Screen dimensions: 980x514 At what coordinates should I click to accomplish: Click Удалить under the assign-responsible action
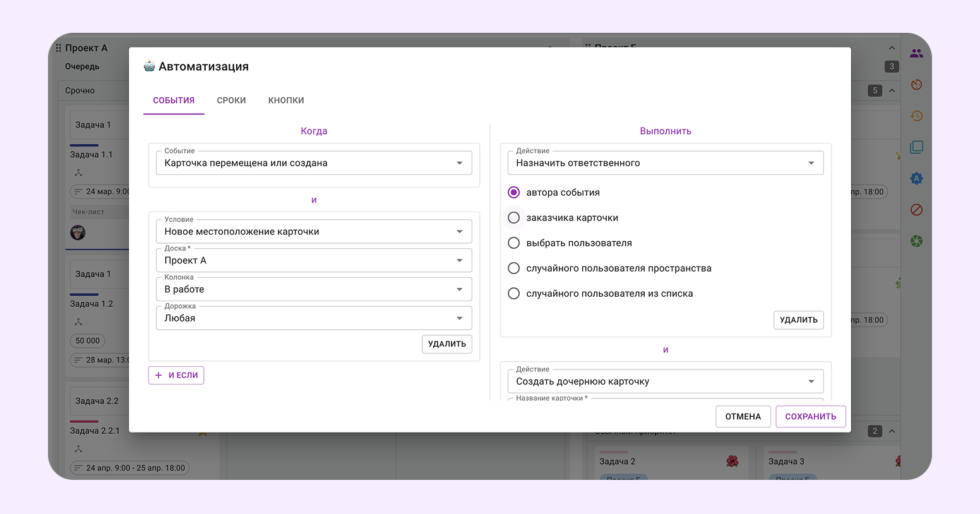[798, 320]
